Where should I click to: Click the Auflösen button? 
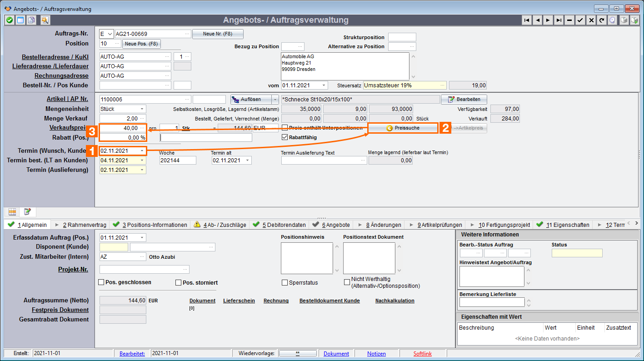[x=251, y=99]
